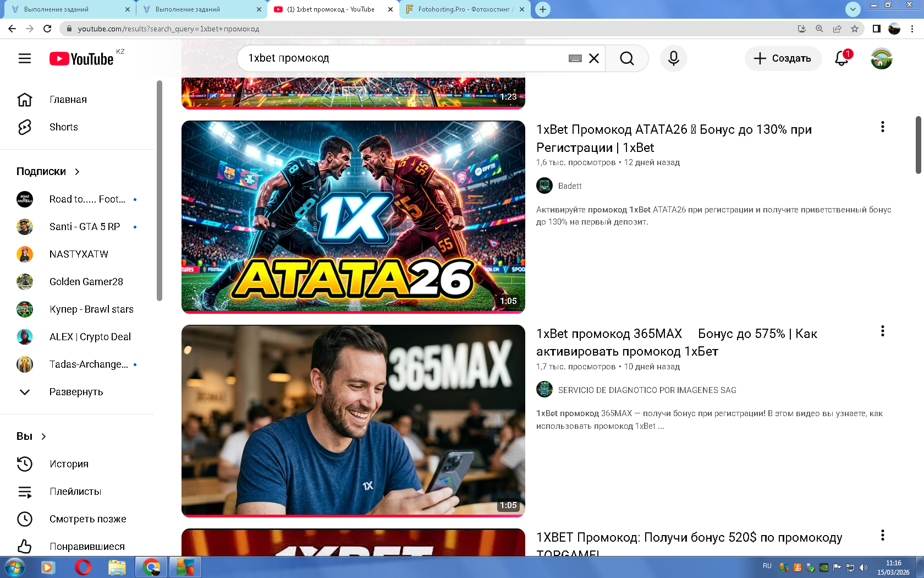Run search with the magnifier button
Viewport: 924px width, 578px height.
(627, 58)
